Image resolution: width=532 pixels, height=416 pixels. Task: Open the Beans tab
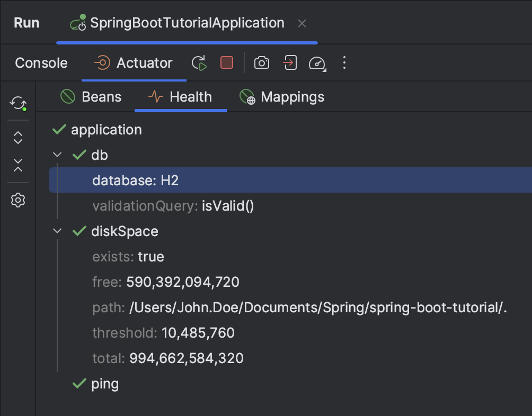click(101, 96)
